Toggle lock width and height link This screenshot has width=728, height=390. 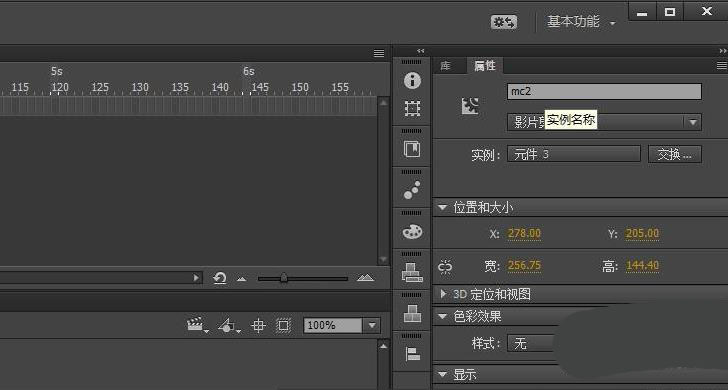point(445,267)
